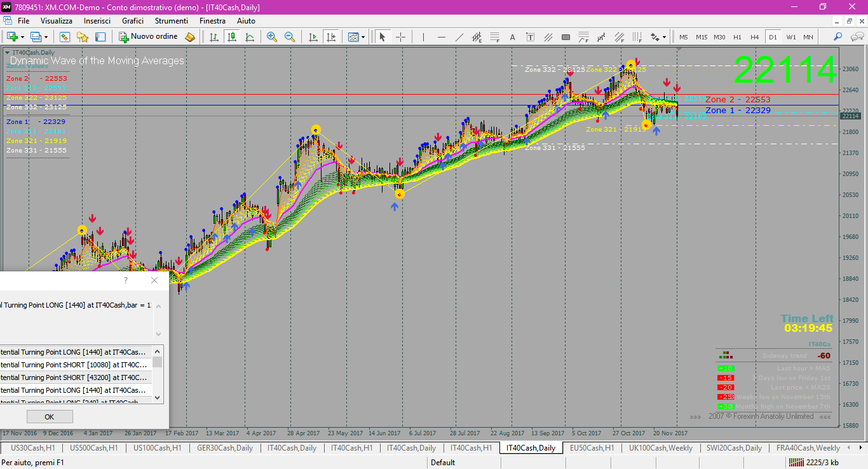The image size is (868, 469).
Task: Select the trendline drawing tool
Action: point(459,37)
